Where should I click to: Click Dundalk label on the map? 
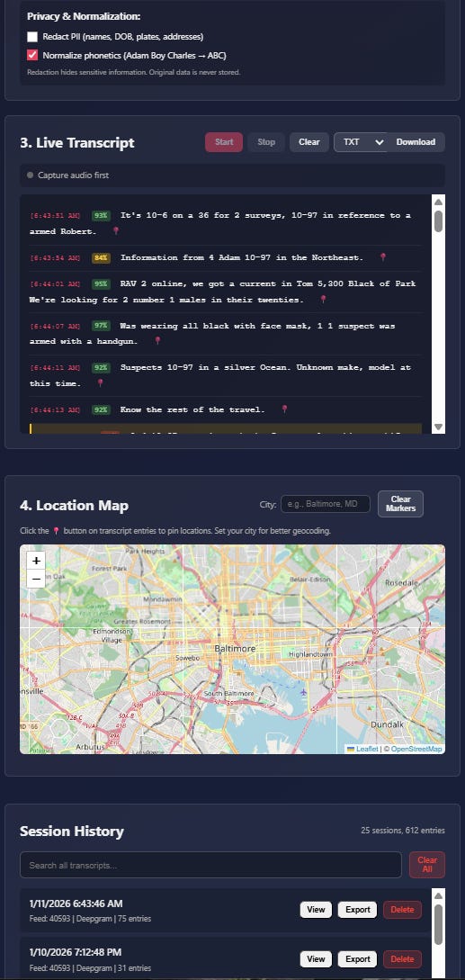pyautogui.click(x=387, y=724)
